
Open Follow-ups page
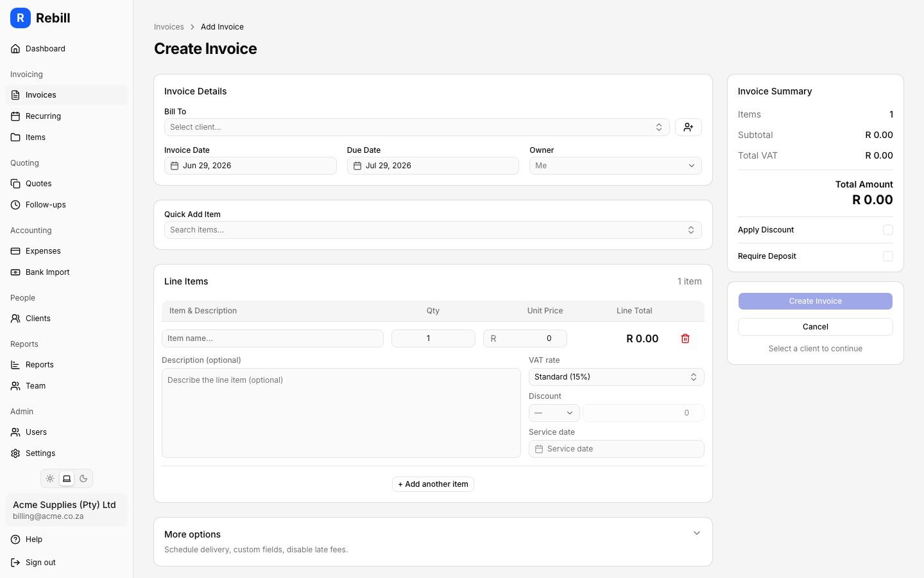click(66, 205)
